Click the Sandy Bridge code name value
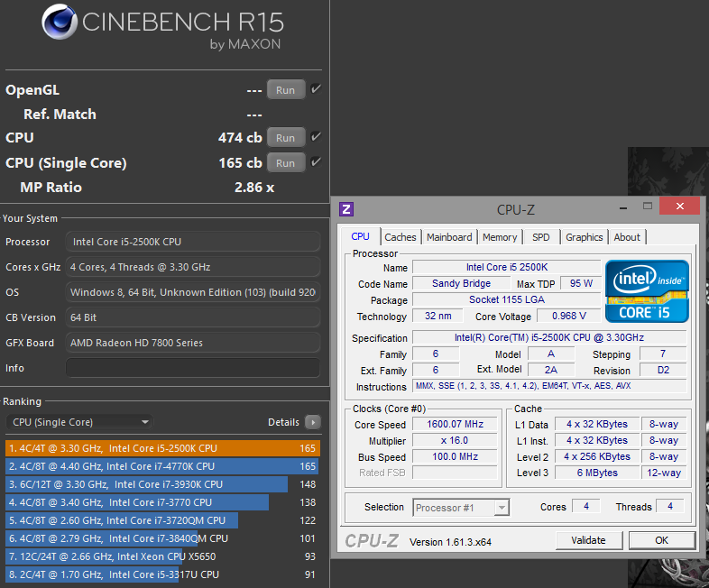Viewport: 709px width, 588px height. point(461,283)
